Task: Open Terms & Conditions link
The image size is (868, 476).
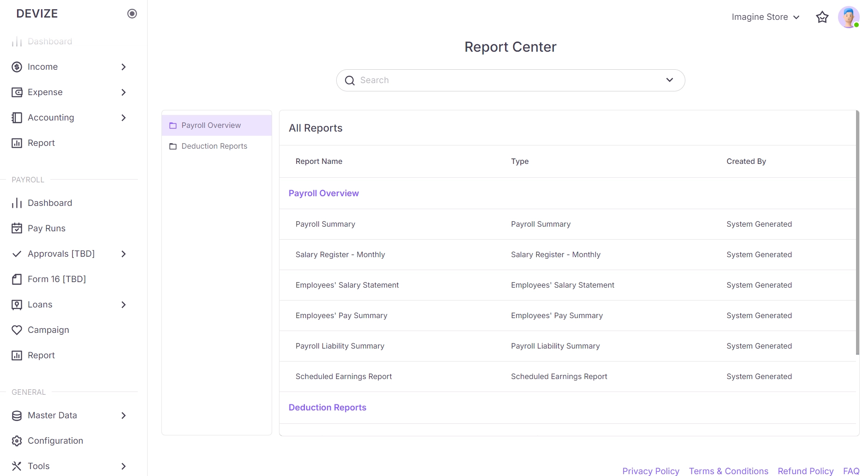Action: point(729,471)
